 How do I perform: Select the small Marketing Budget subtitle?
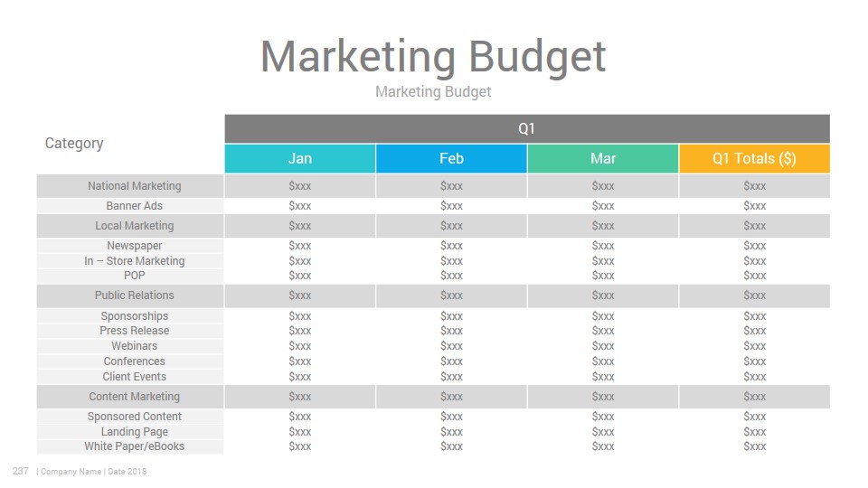pos(433,92)
